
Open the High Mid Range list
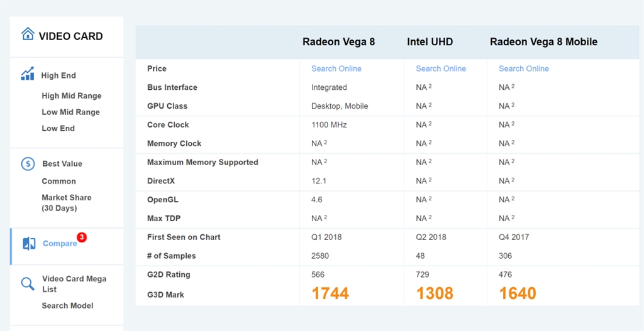tap(71, 96)
